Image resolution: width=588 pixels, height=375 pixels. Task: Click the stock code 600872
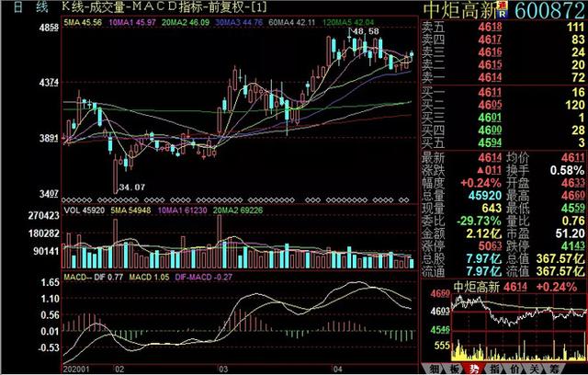point(549,10)
